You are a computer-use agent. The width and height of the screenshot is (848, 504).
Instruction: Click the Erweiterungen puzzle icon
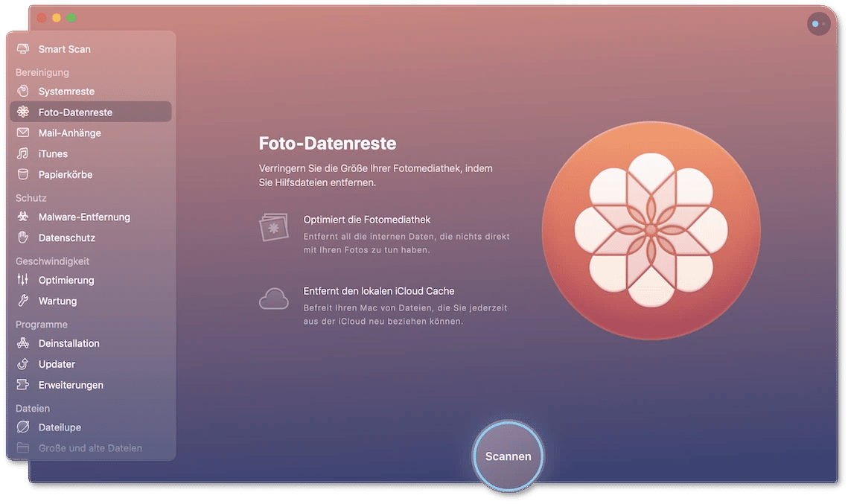pyautogui.click(x=23, y=384)
